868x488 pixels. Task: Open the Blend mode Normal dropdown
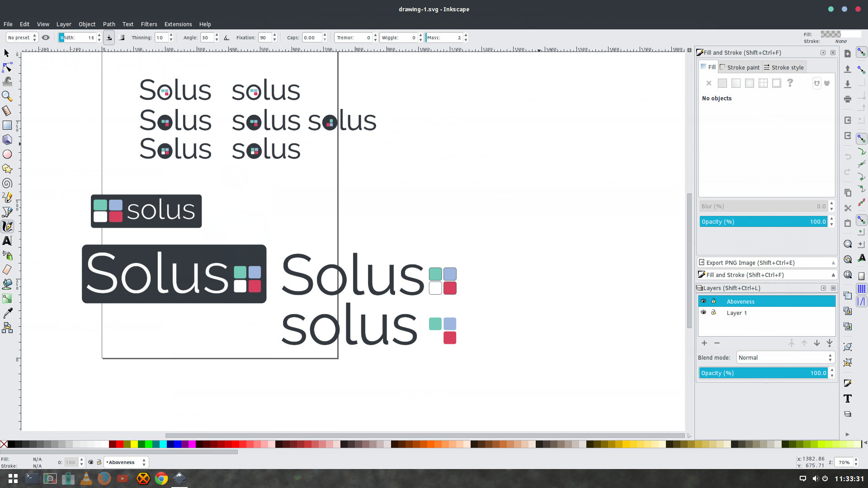coord(785,357)
